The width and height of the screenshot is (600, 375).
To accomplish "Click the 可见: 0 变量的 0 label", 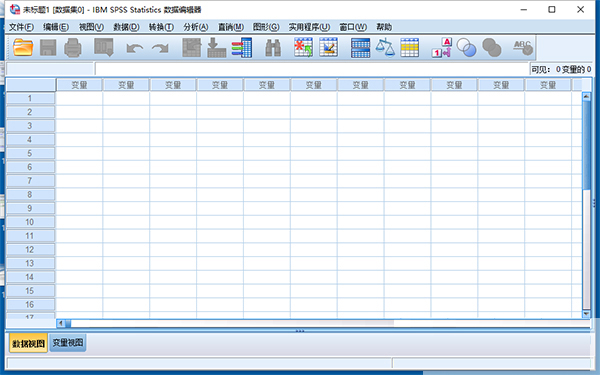I will coord(561,69).
